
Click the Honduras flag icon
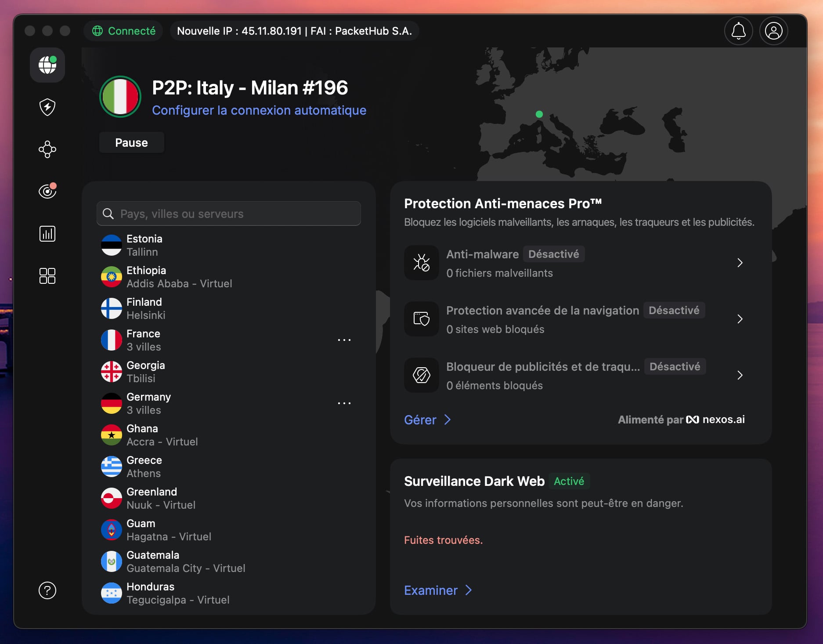112,593
